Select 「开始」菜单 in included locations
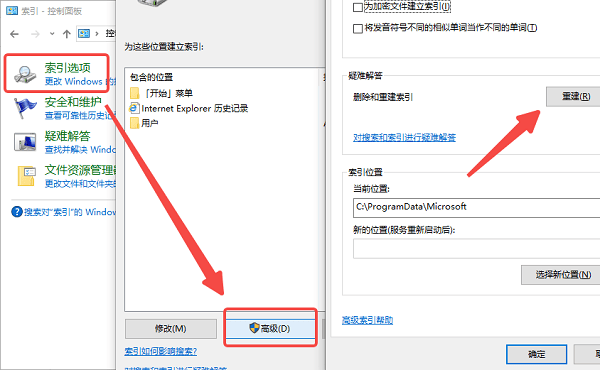Viewport: 600px width, 370px height. [x=168, y=93]
